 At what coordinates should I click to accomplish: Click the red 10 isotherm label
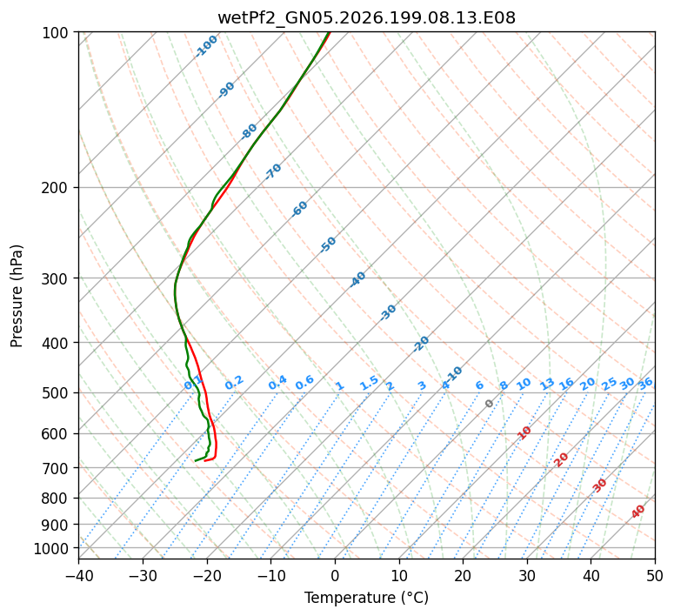click(524, 432)
